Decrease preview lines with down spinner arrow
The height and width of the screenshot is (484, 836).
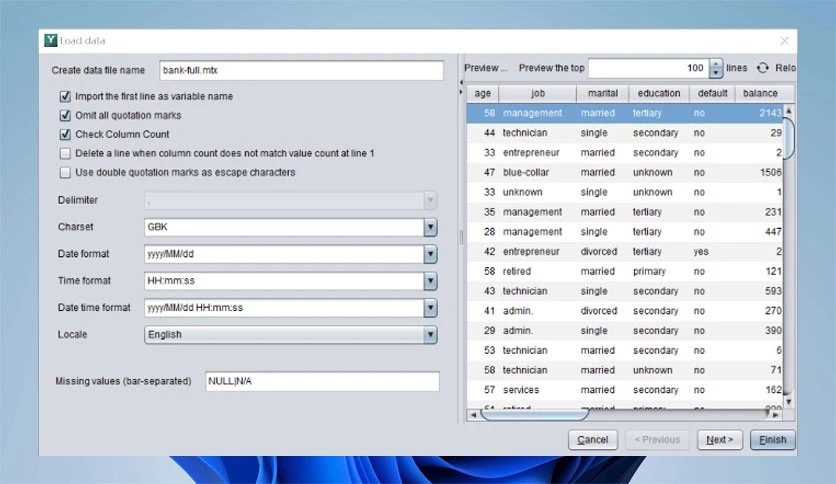tap(716, 73)
